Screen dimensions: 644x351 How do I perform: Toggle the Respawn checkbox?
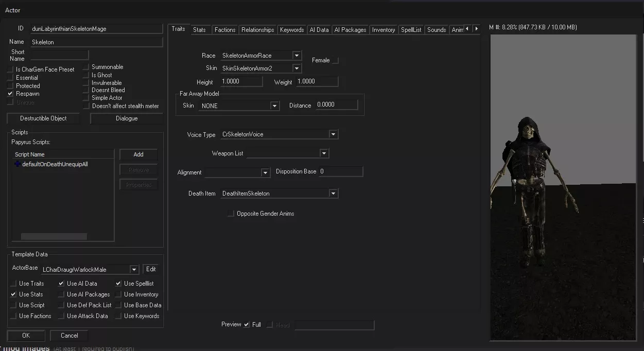pyautogui.click(x=10, y=94)
